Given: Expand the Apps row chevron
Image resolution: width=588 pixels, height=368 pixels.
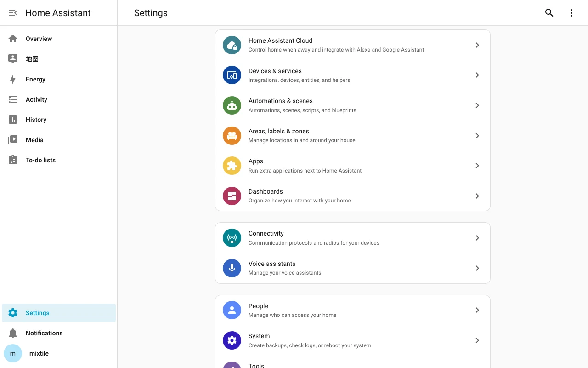Looking at the screenshot, I should pyautogui.click(x=477, y=166).
